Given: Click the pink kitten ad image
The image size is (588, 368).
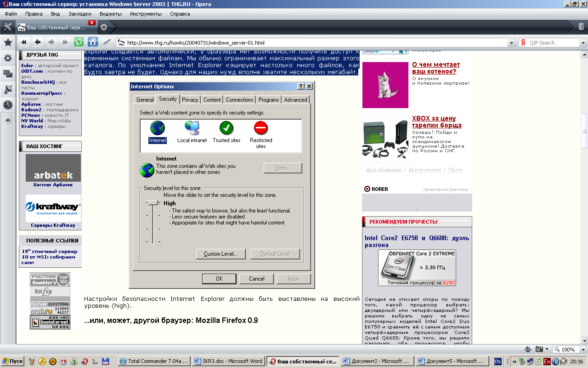Looking at the screenshot, I should click(x=385, y=85).
